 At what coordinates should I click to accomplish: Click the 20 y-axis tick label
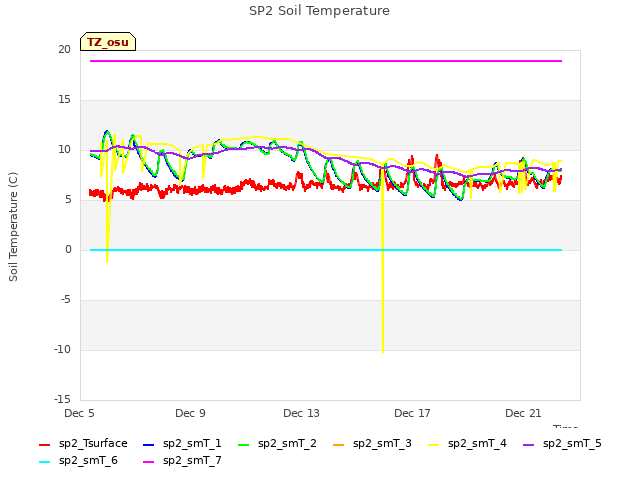coord(64,49)
